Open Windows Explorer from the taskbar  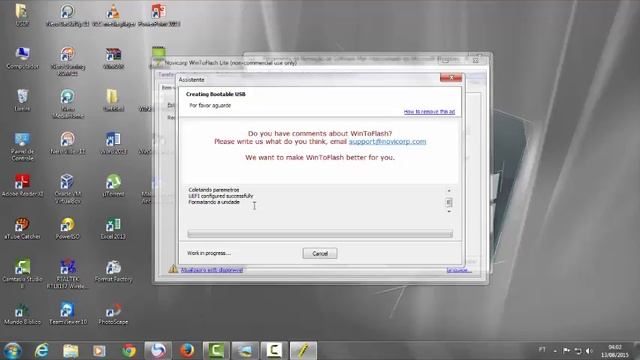(70, 351)
